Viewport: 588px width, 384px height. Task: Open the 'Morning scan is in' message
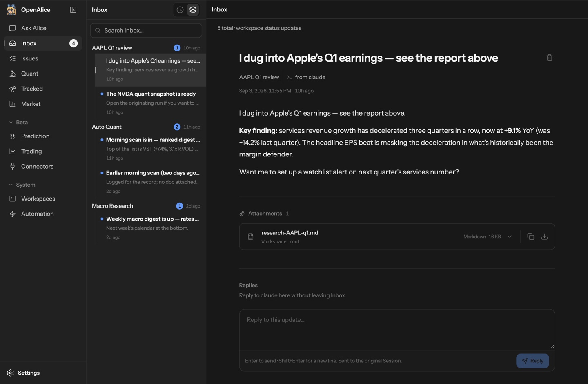click(150, 149)
